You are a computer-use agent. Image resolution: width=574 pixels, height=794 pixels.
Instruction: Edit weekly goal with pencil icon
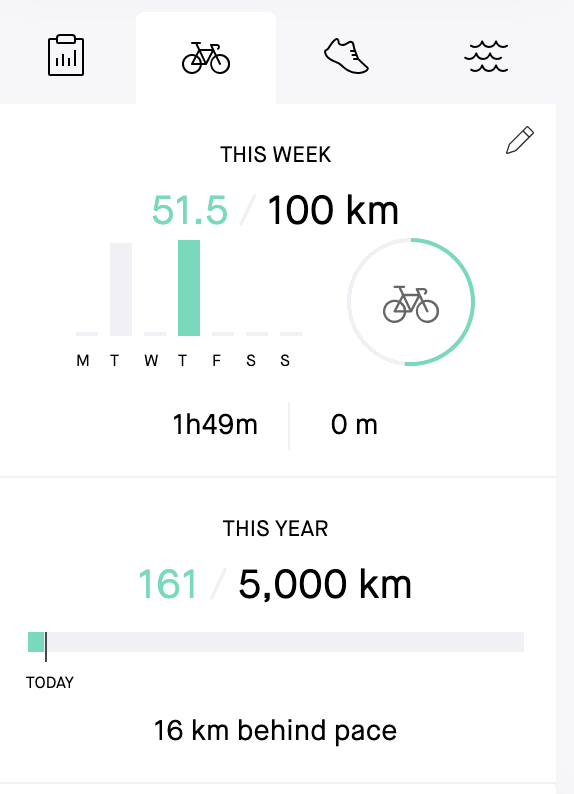520,140
